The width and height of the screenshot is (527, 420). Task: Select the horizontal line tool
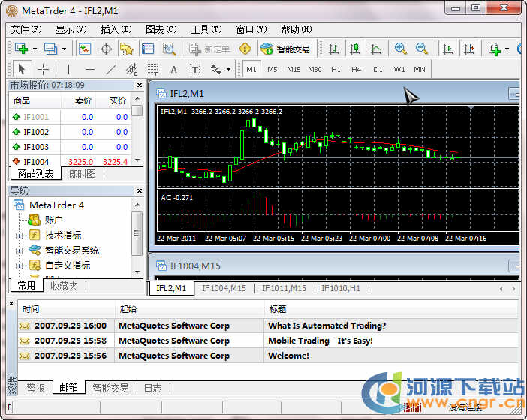[89, 69]
